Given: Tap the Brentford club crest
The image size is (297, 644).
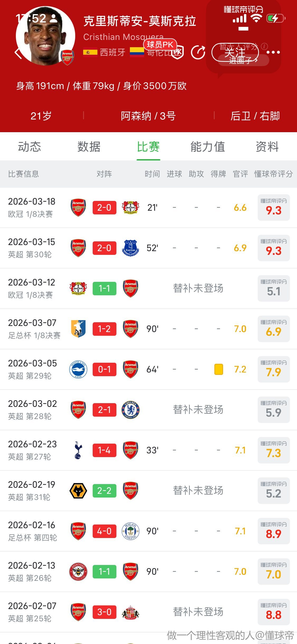Looking at the screenshot, I should pyautogui.click(x=78, y=572).
